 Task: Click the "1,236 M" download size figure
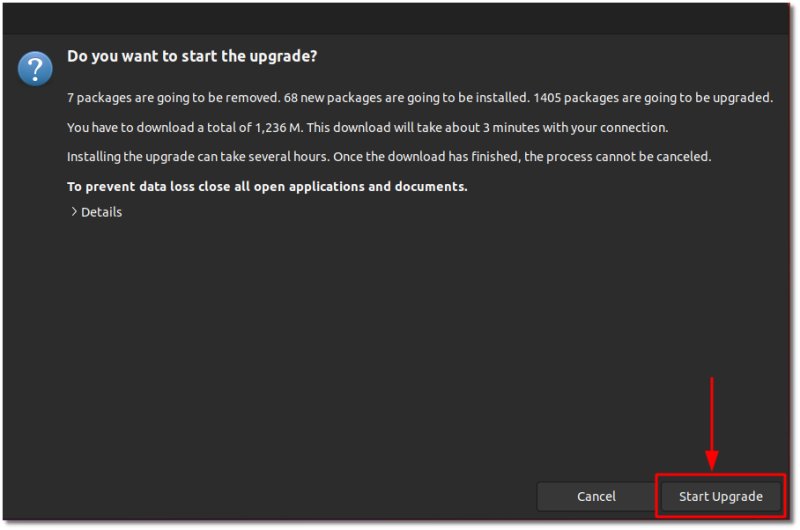[279, 128]
